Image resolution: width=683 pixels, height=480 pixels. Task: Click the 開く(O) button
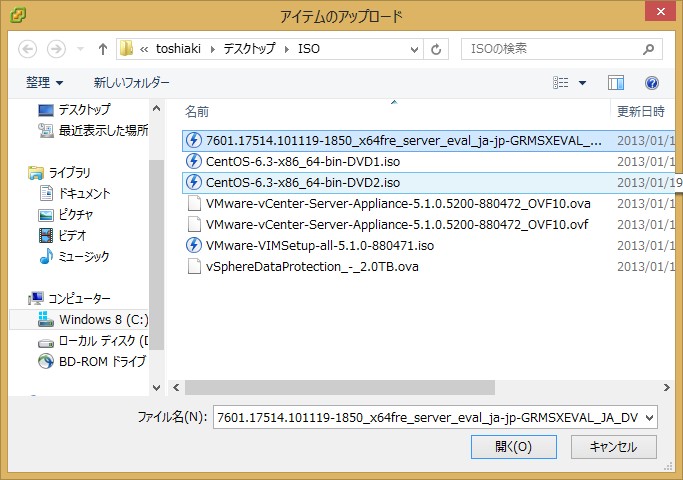[514, 446]
